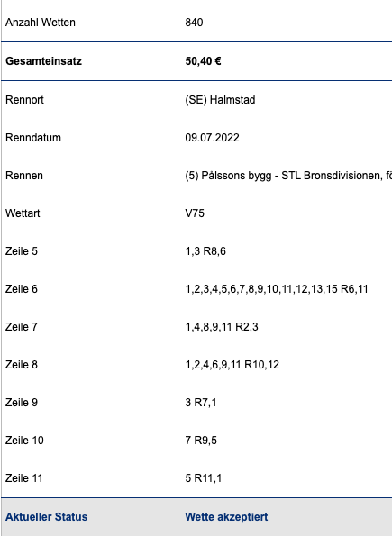Click the Zeile 6 row label
The width and height of the screenshot is (392, 536).
point(22,289)
